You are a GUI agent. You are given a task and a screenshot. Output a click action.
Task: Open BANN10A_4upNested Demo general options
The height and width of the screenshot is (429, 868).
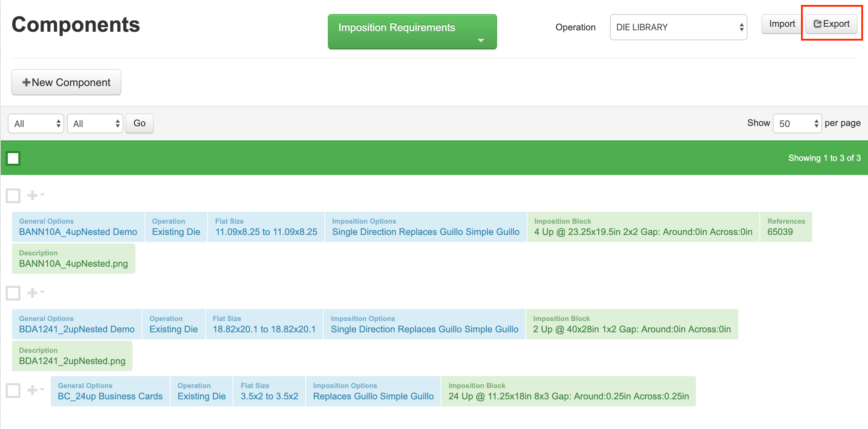(x=78, y=232)
